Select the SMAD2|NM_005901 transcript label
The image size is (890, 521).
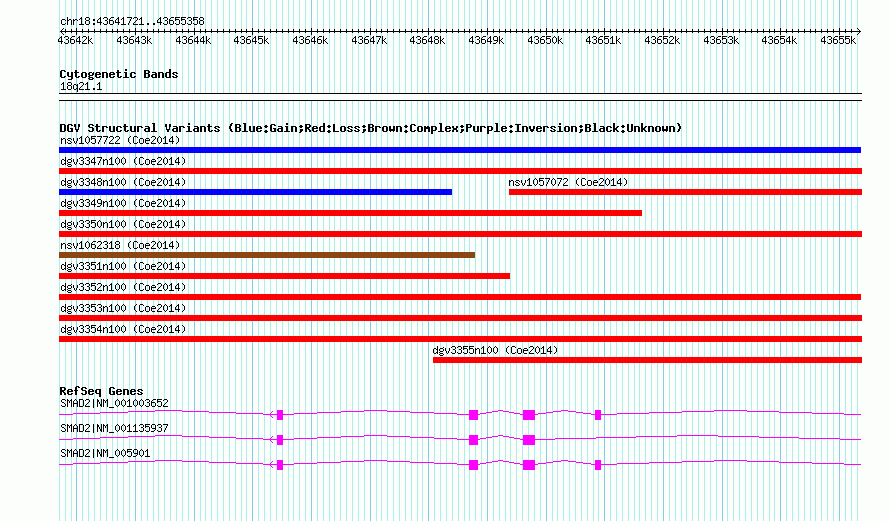[105, 453]
